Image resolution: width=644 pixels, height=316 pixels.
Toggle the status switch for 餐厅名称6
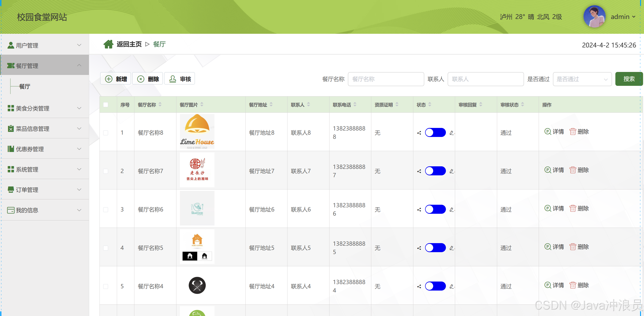click(435, 210)
